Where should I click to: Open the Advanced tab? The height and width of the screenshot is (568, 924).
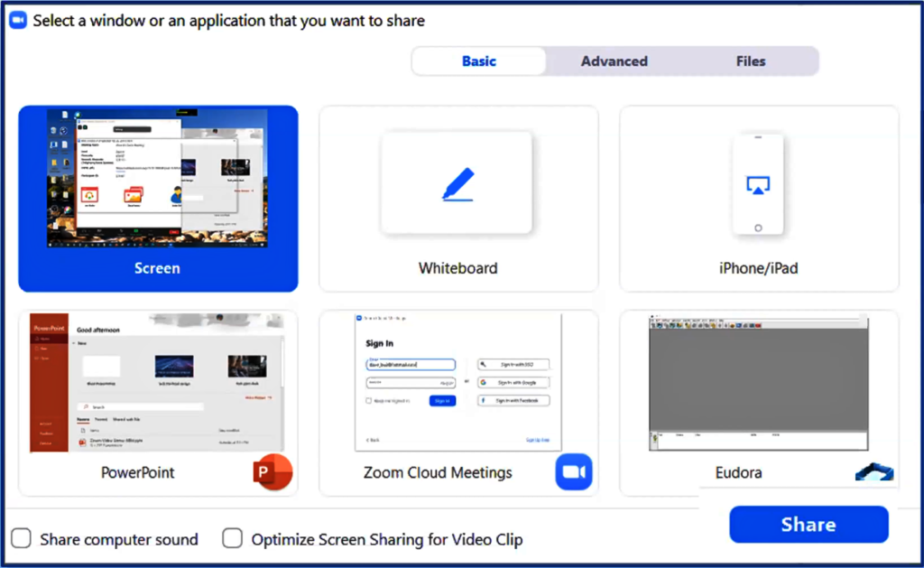tap(614, 61)
